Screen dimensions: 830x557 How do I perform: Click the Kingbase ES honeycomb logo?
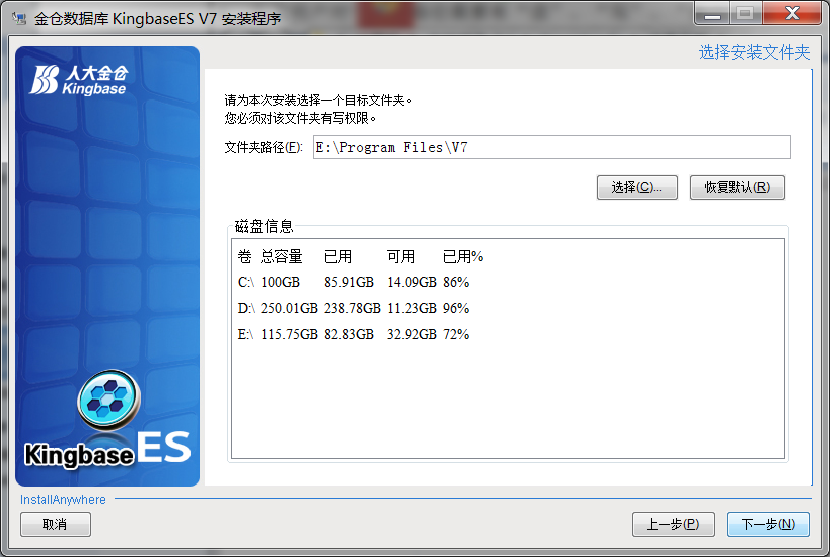109,399
